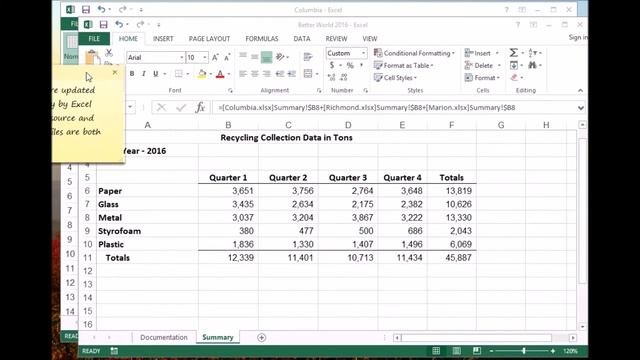The image size is (640, 360).
Task: Click the Sign in link
Action: coord(578,37)
